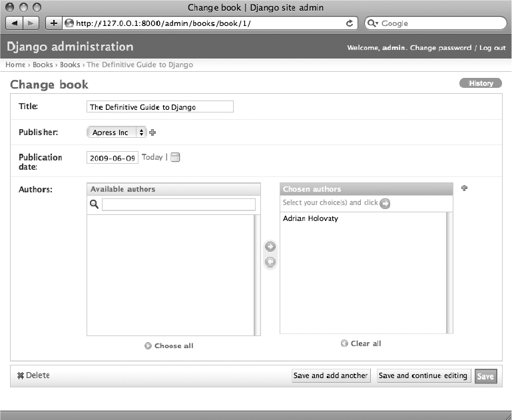Click the Title text field
This screenshot has width=512, height=420.
160,106
